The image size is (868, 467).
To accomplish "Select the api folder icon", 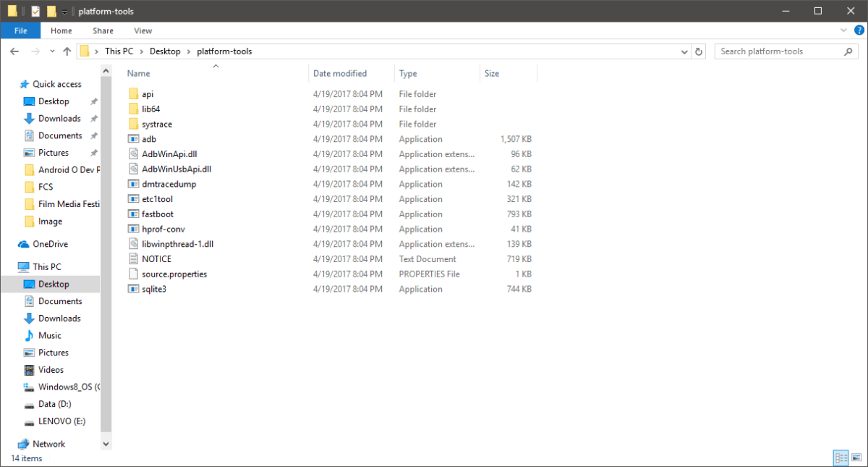I will click(133, 94).
